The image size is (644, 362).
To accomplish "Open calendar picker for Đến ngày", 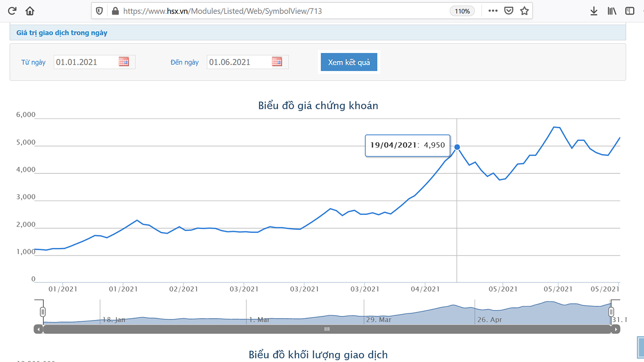I will pos(277,62).
